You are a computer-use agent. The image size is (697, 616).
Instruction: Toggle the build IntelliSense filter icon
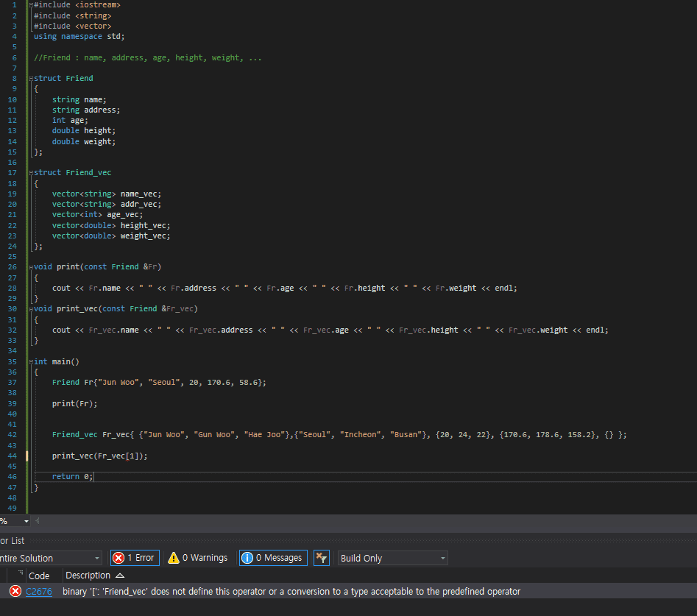pyautogui.click(x=321, y=558)
